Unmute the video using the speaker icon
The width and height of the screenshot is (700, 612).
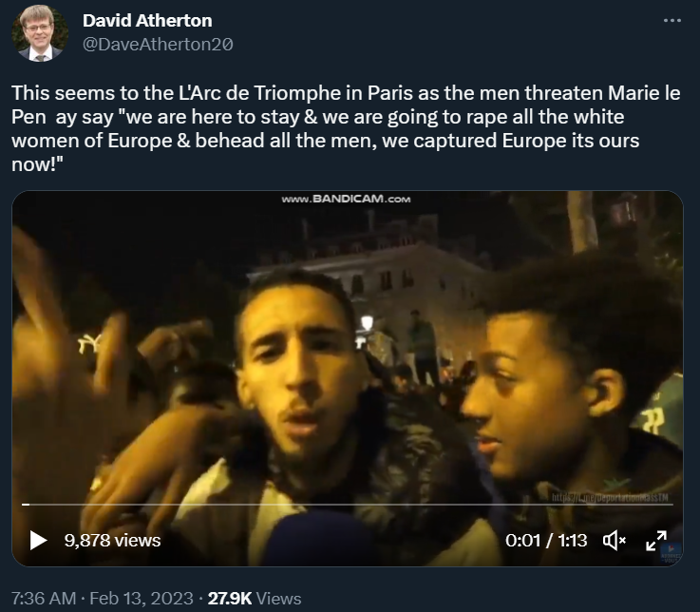coord(615,541)
